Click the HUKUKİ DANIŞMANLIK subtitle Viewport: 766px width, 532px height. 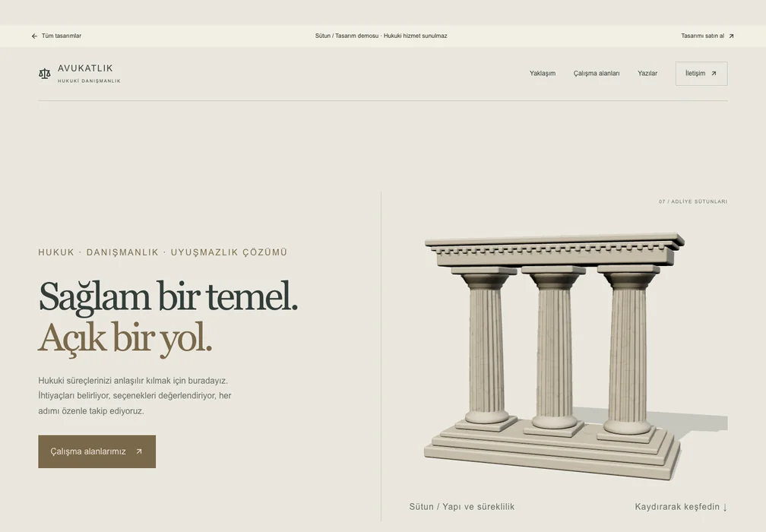click(x=89, y=81)
